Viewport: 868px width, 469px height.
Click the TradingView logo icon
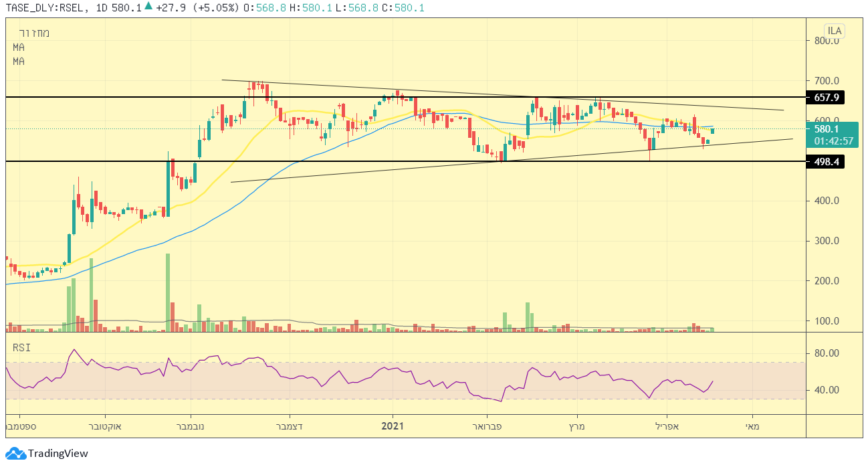pos(15,454)
